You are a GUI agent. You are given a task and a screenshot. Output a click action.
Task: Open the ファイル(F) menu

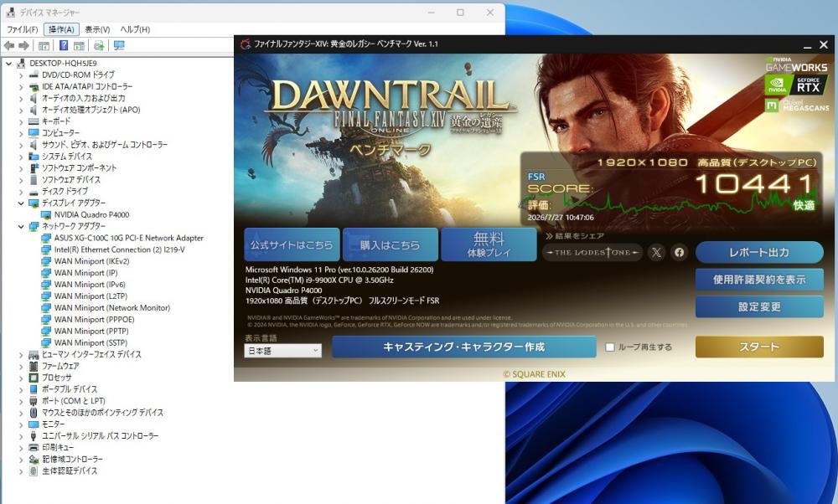(22, 29)
